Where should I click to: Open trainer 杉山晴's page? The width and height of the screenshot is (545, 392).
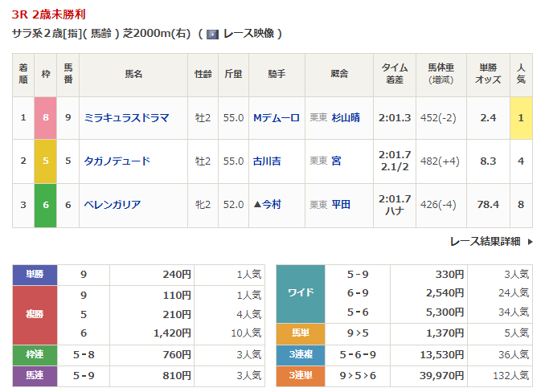(x=346, y=118)
